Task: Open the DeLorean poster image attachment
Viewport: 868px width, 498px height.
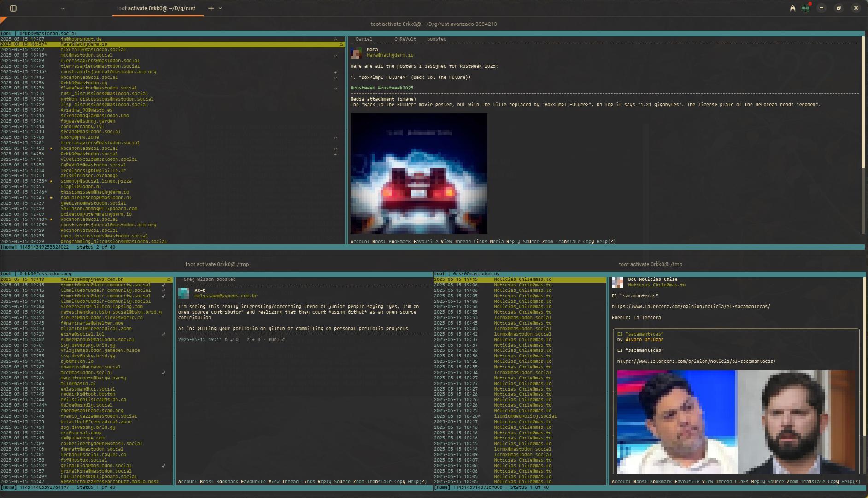Action: tap(419, 173)
